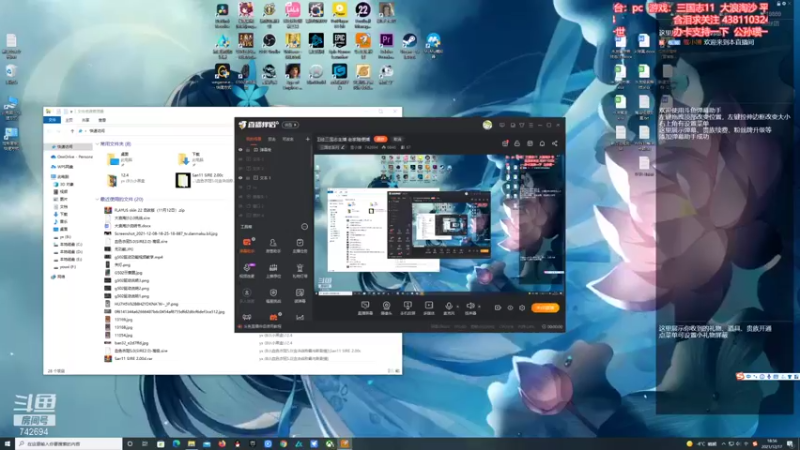Collapse the recent files section in Explorer
800x450 pixels.
(x=97, y=199)
